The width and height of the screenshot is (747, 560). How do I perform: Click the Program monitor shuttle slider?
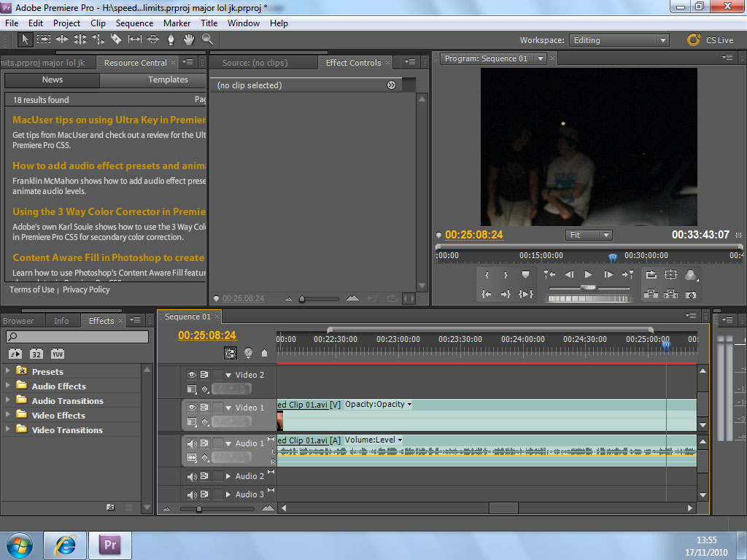point(589,287)
